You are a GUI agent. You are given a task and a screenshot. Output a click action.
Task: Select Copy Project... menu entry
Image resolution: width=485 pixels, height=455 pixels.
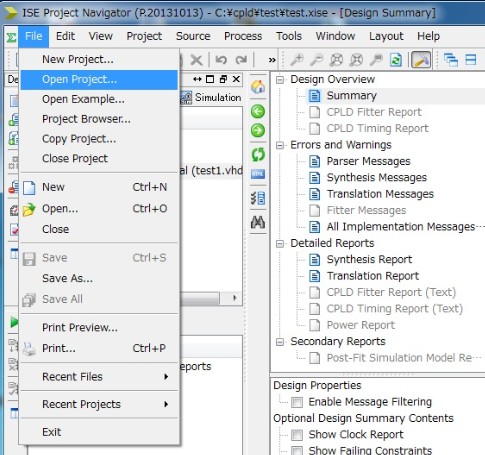pyautogui.click(x=99, y=139)
